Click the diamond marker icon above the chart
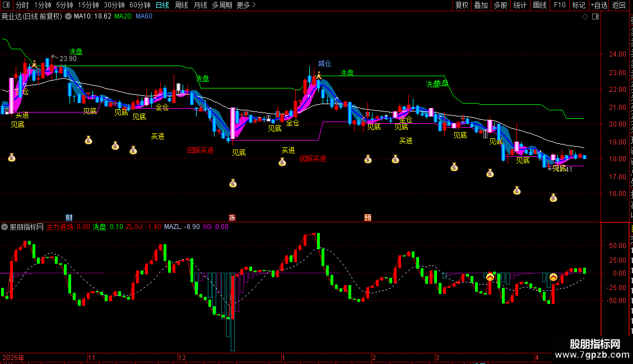Image resolution: width=633 pixels, height=364 pixels. [585, 17]
